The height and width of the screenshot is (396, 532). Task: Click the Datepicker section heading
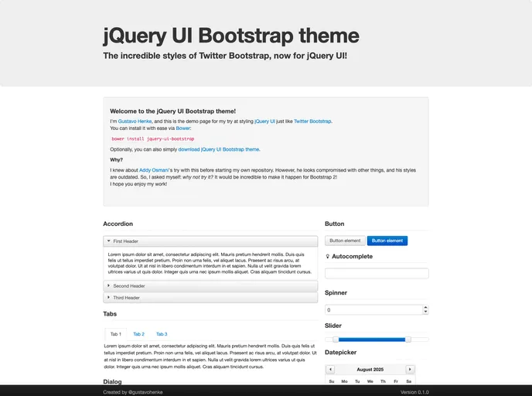tap(341, 352)
